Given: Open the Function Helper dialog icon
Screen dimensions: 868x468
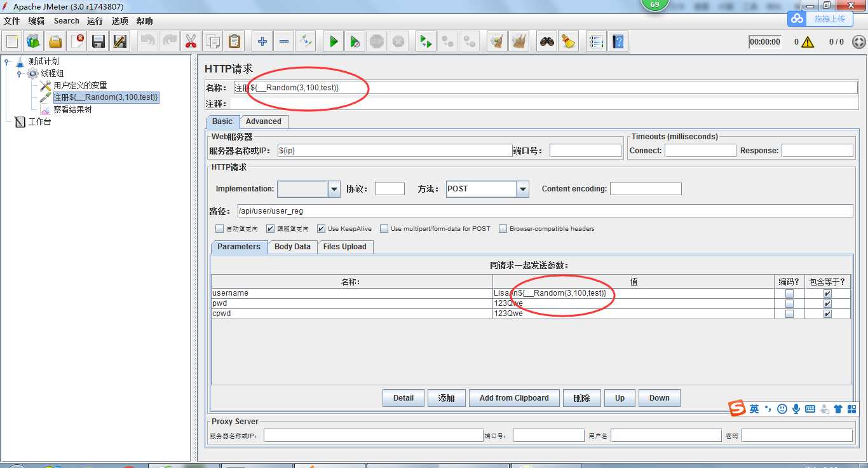Looking at the screenshot, I should [x=596, y=42].
